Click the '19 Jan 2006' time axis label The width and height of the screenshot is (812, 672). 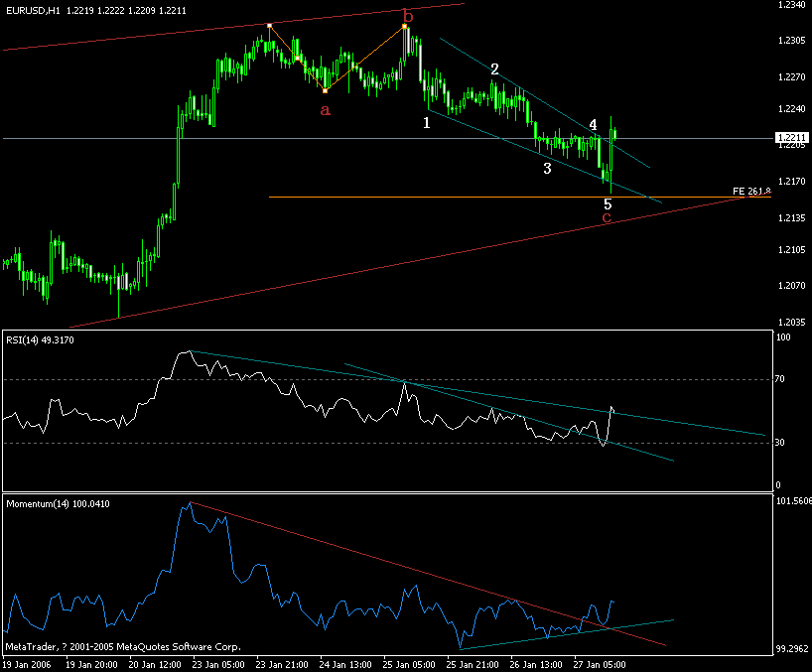[28, 665]
